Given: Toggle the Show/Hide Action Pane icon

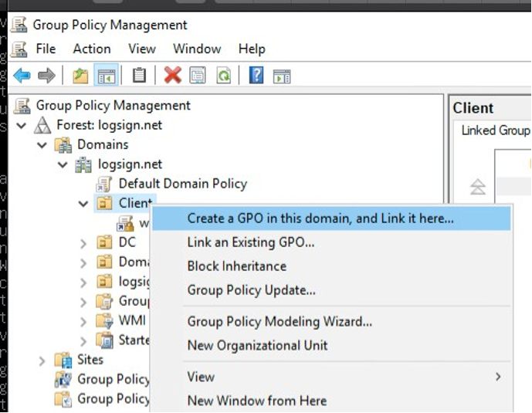Looking at the screenshot, I should coord(282,76).
